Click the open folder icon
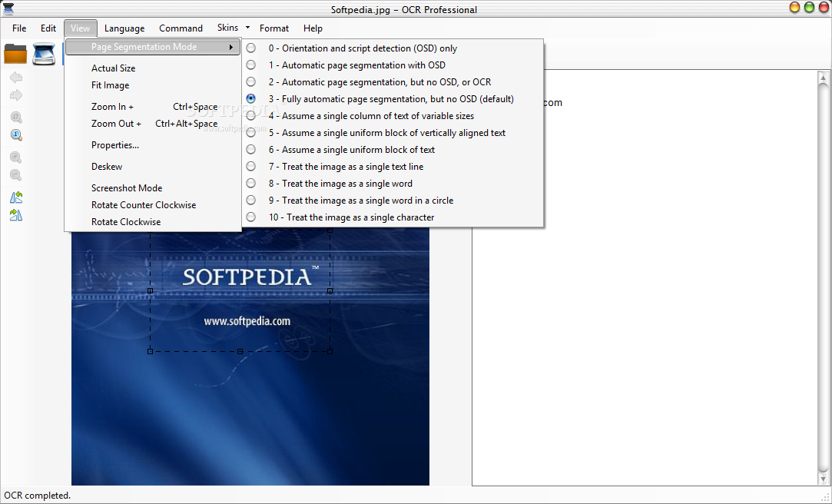The width and height of the screenshot is (832, 504). click(x=15, y=54)
